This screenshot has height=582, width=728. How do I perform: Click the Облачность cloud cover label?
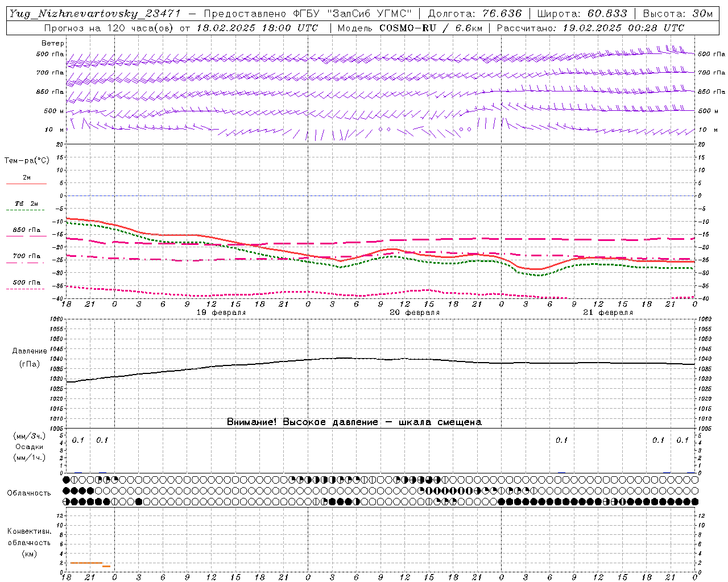[x=29, y=493]
